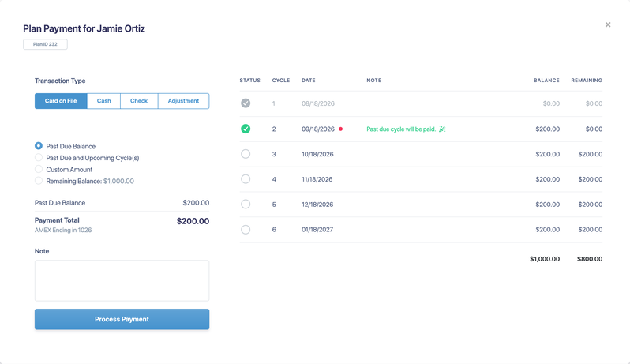This screenshot has width=630, height=364.
Task: Click the Payment Total $200.00 amount
Action: pyautogui.click(x=193, y=221)
